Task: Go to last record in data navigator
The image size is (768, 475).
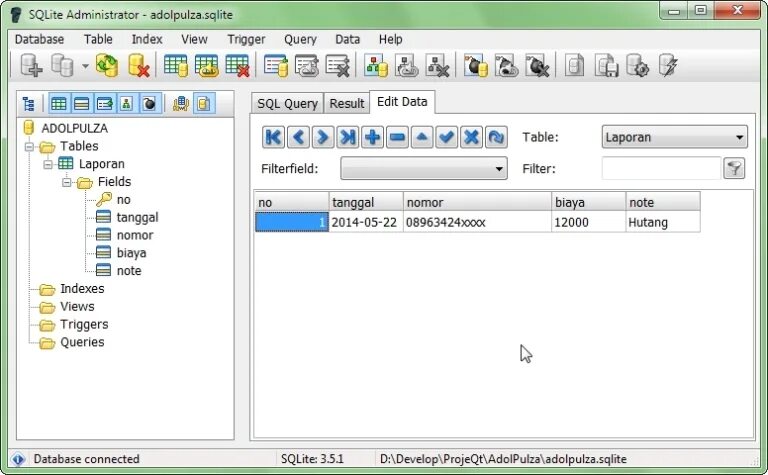Action: 348,137
